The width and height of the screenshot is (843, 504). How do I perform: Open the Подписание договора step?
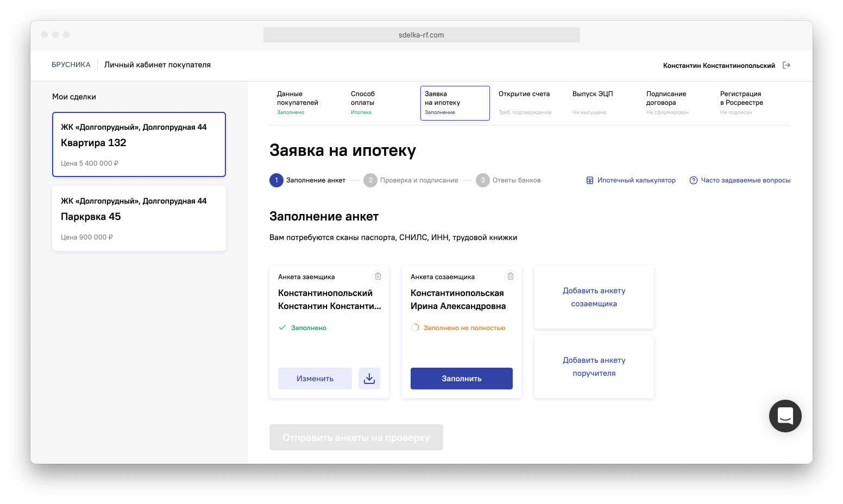[677, 103]
